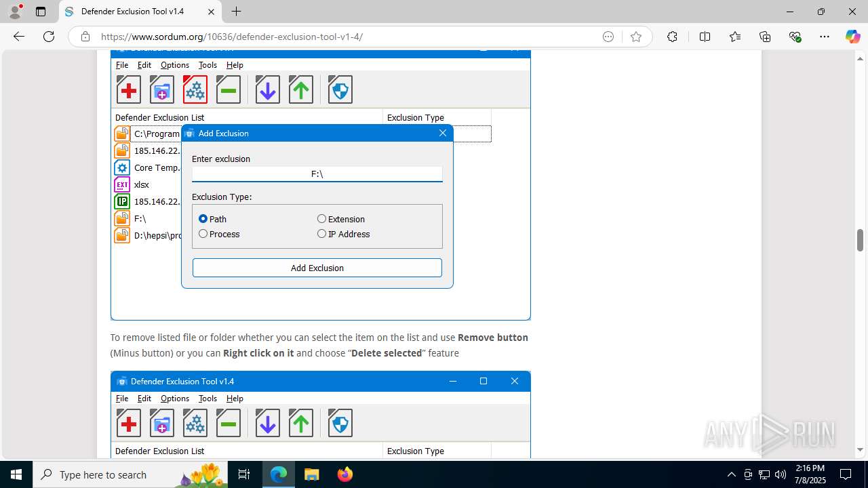Screen dimensions: 868x488
Task: Click green up arrow icon in lower window
Action: point(301,423)
